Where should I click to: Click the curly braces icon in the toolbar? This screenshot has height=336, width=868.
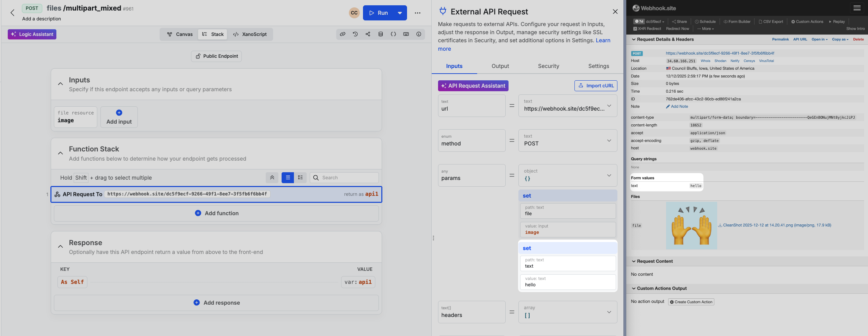click(393, 34)
